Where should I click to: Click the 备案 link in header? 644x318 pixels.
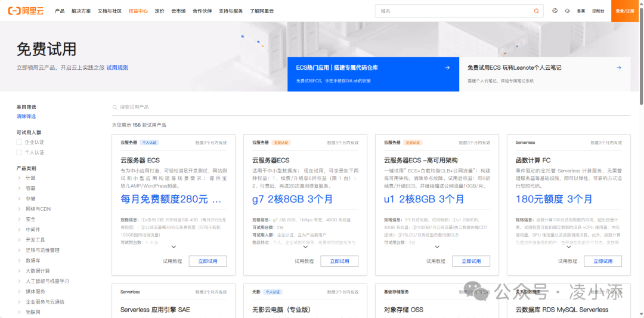(x=581, y=11)
